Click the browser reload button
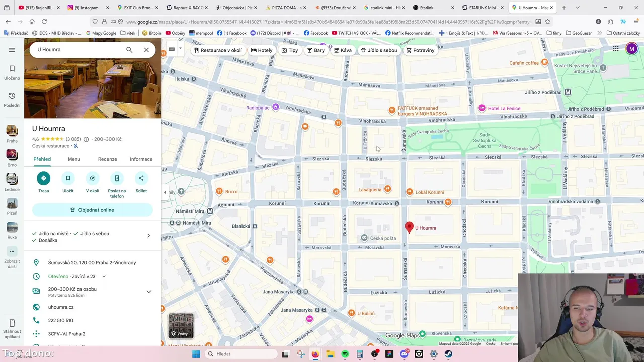 tap(44, 22)
